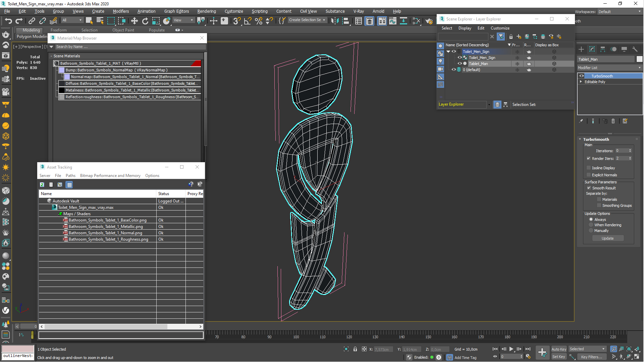Open Customize menu in Scene Explorer
This screenshot has width=644, height=362.
(x=500, y=28)
